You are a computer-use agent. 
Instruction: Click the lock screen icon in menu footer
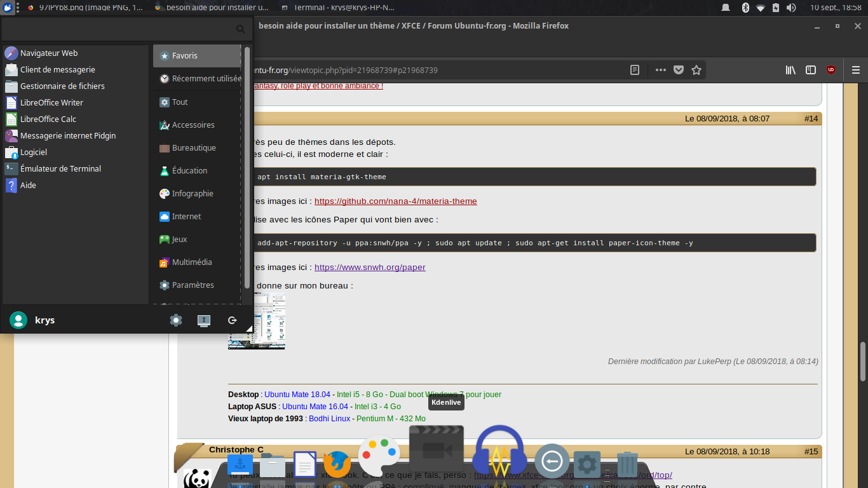click(204, 320)
